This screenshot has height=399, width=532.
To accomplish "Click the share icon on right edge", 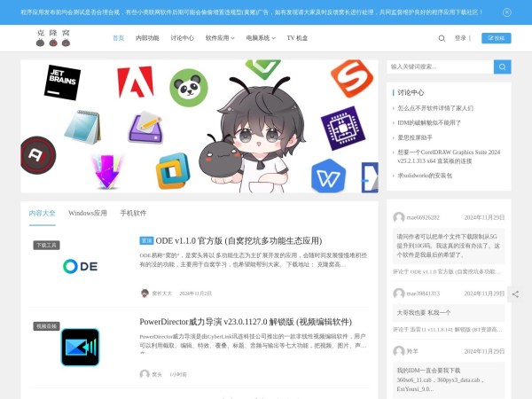I will coord(516,294).
